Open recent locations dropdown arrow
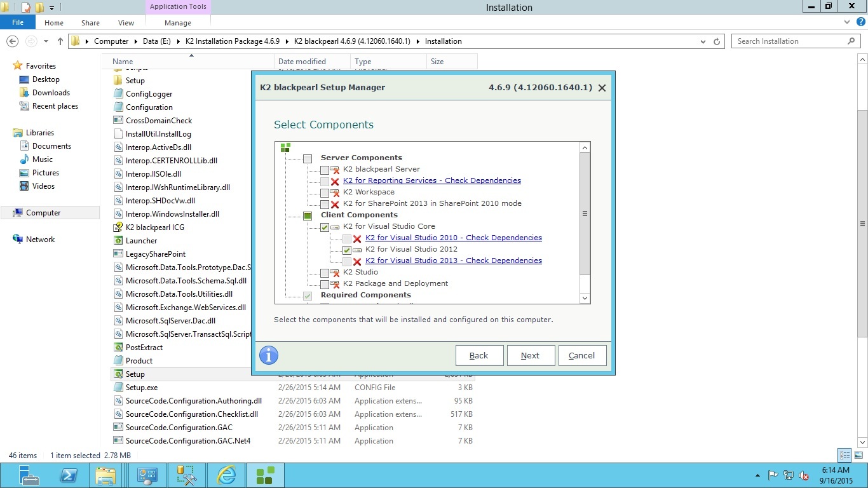 (x=46, y=41)
